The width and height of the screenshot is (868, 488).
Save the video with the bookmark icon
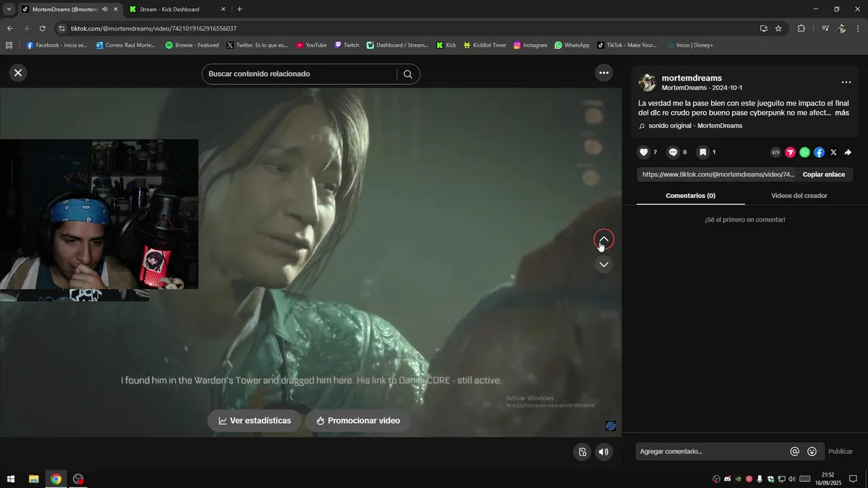pos(703,152)
